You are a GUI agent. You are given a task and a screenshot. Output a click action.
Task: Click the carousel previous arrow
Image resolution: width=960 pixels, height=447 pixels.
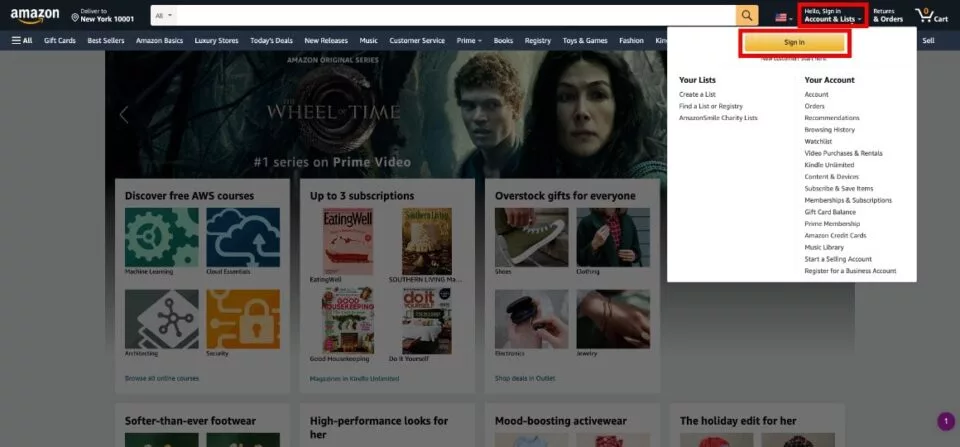click(124, 114)
